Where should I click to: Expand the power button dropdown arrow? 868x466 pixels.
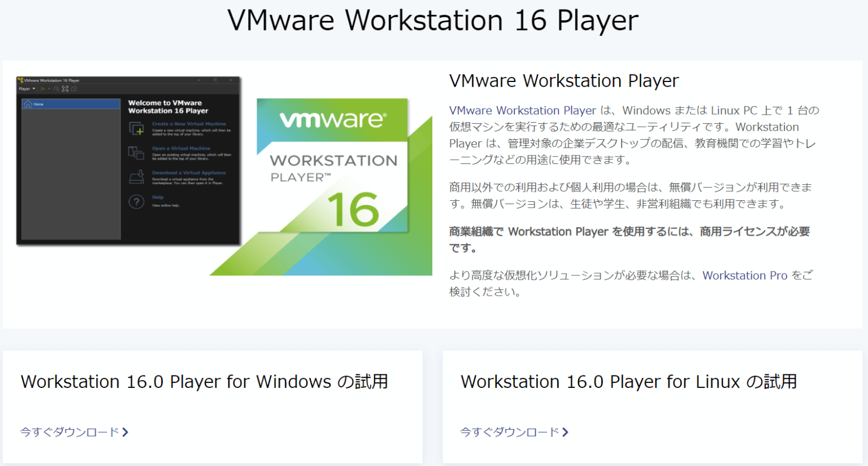point(48,88)
